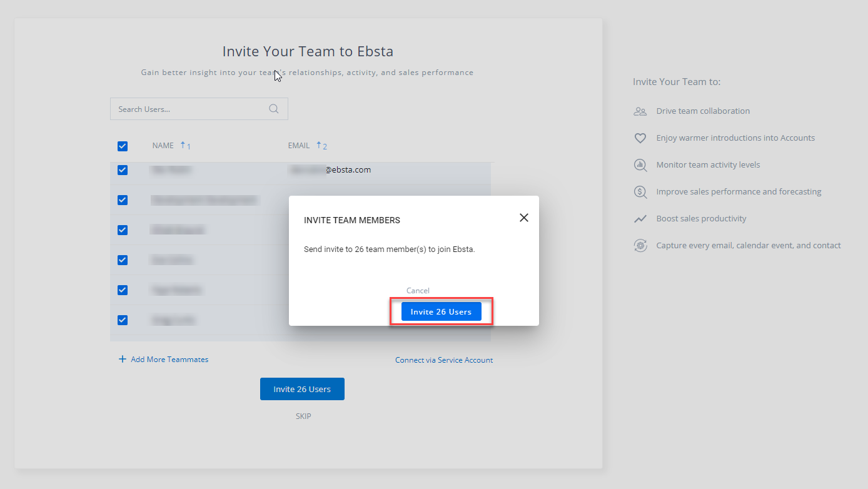Click the dollar magnifier sales performance icon
The width and height of the screenshot is (868, 489).
click(640, 192)
